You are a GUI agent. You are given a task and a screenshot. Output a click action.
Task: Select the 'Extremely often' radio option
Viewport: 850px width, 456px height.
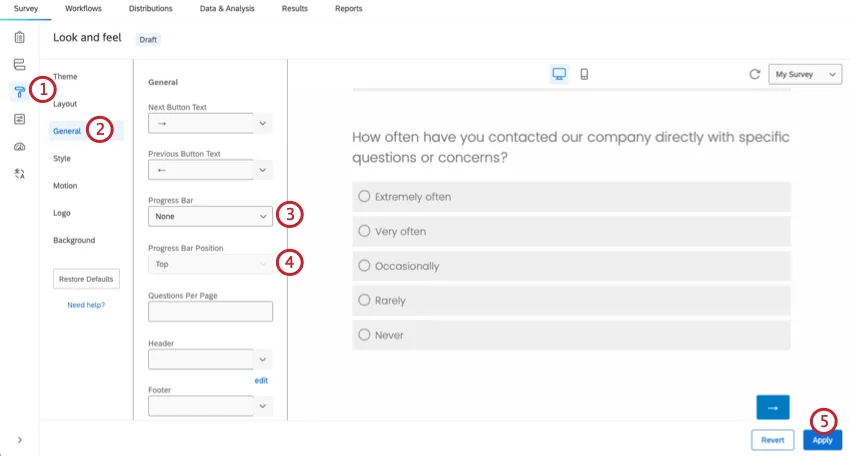364,197
